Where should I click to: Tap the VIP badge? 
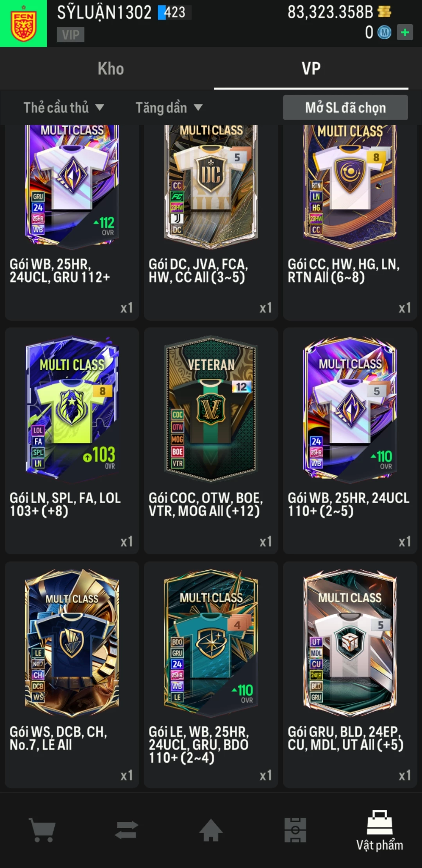pyautogui.click(x=70, y=35)
